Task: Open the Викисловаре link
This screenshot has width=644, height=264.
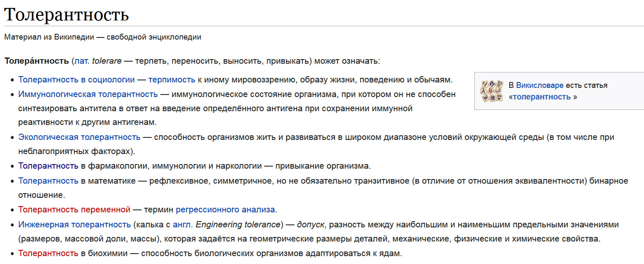Action: 540,85
